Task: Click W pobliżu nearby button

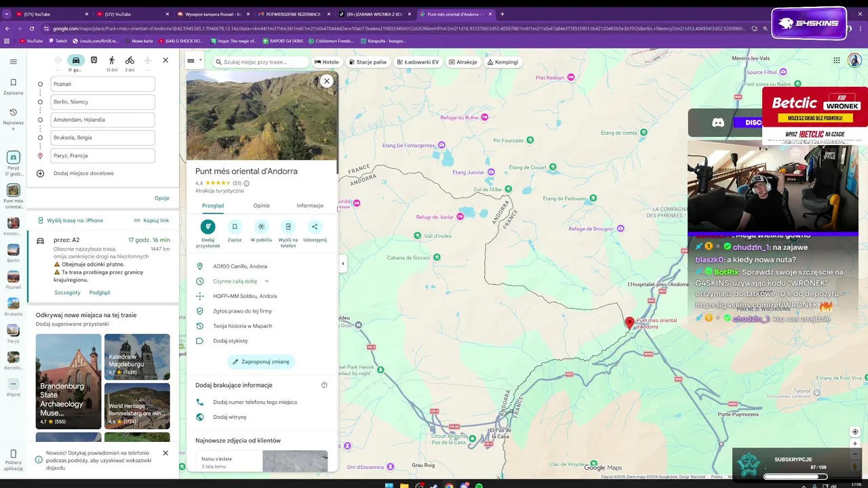Action: coord(261,230)
